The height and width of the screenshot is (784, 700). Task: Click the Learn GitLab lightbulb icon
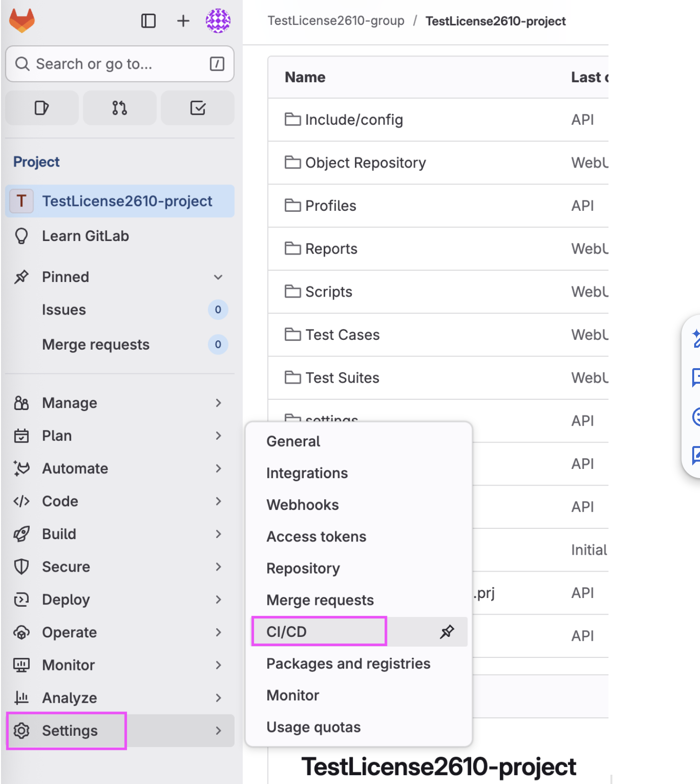[21, 236]
